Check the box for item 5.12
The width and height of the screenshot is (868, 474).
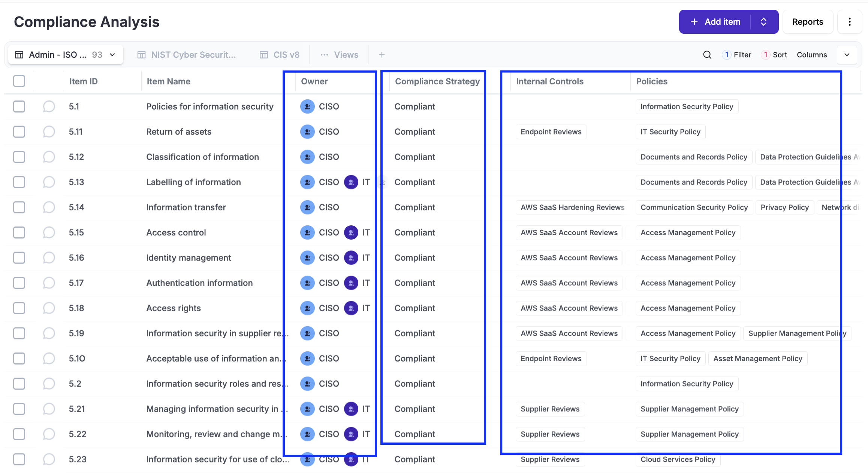[x=19, y=157]
